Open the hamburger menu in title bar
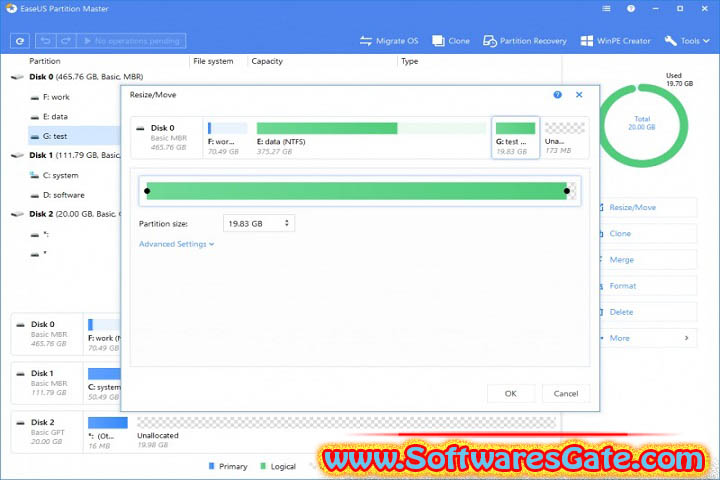This screenshot has width=720, height=480. [x=606, y=8]
